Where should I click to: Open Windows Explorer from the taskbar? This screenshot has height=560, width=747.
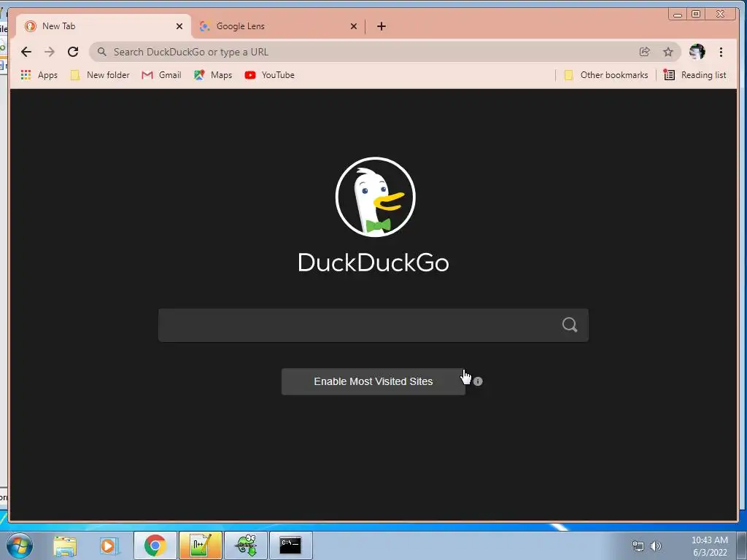65,545
